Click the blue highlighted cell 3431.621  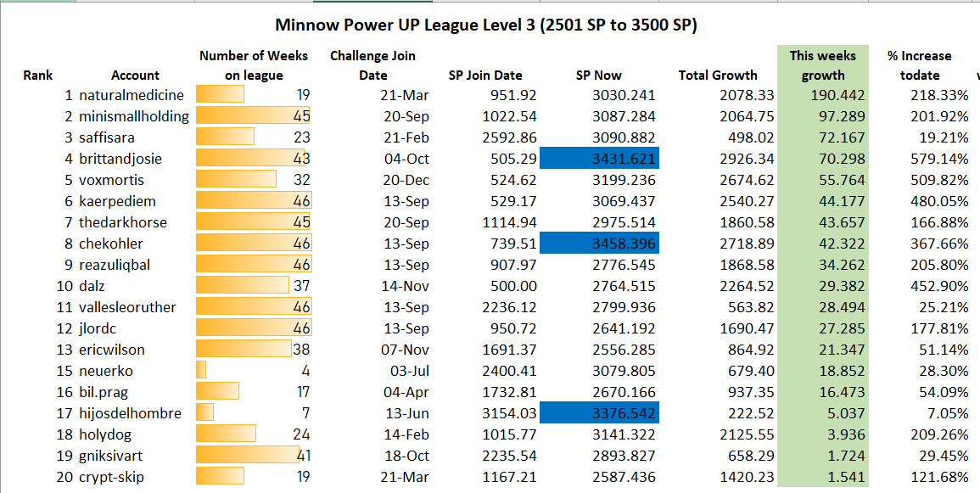pos(599,159)
